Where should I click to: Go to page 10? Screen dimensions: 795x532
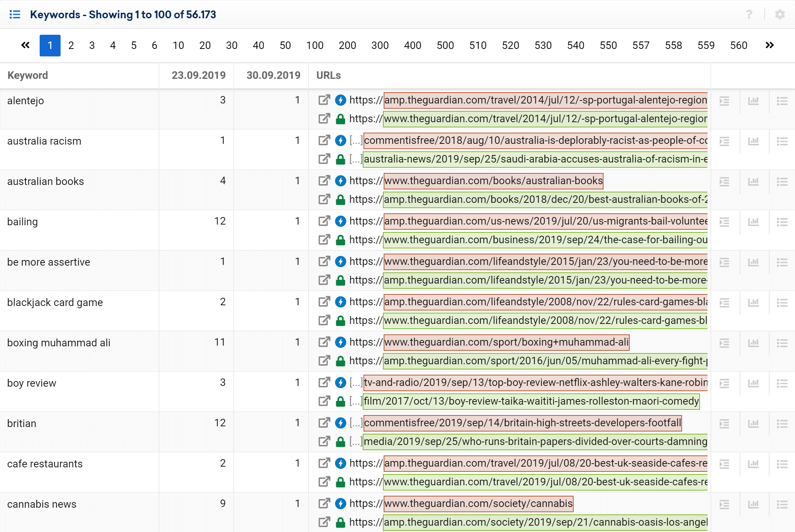point(178,46)
